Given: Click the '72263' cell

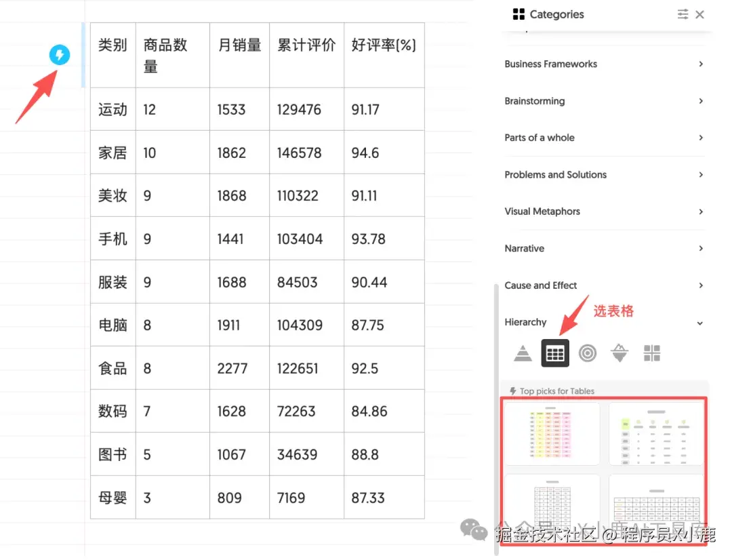Looking at the screenshot, I should (x=307, y=411).
